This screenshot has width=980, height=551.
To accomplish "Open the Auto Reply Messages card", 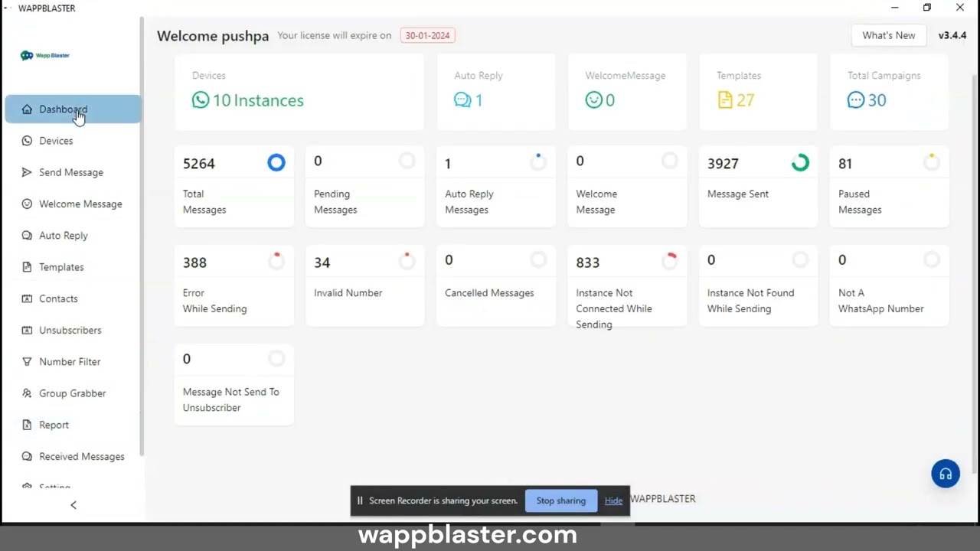I will tap(496, 186).
